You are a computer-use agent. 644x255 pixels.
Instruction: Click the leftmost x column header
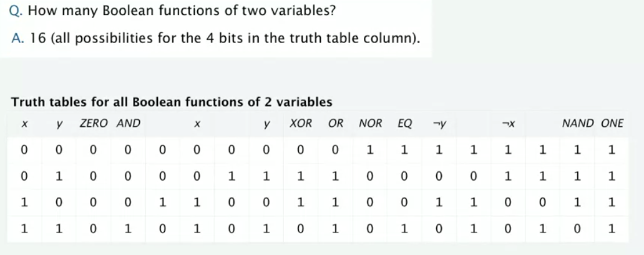coord(23,123)
